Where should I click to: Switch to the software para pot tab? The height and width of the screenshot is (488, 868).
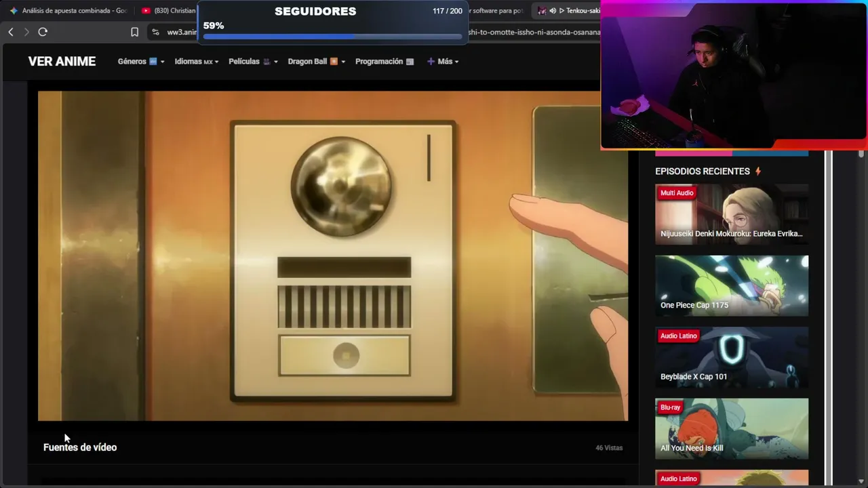click(x=498, y=11)
